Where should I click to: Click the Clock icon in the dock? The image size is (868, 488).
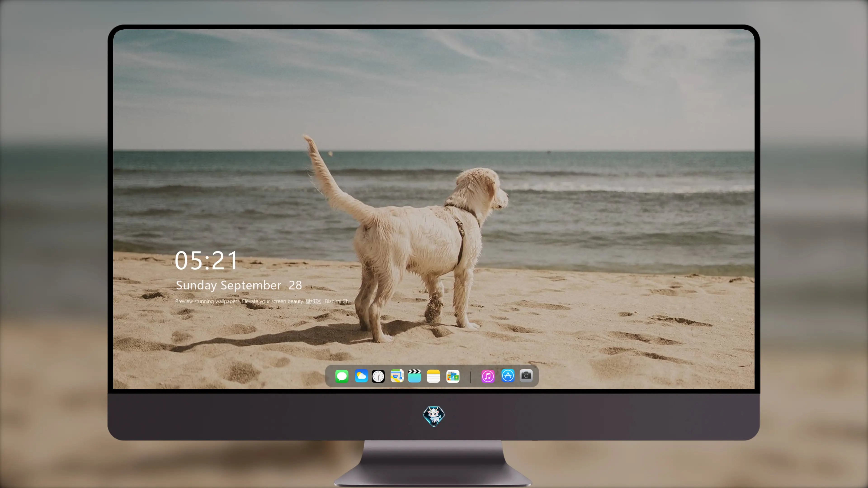pyautogui.click(x=378, y=376)
